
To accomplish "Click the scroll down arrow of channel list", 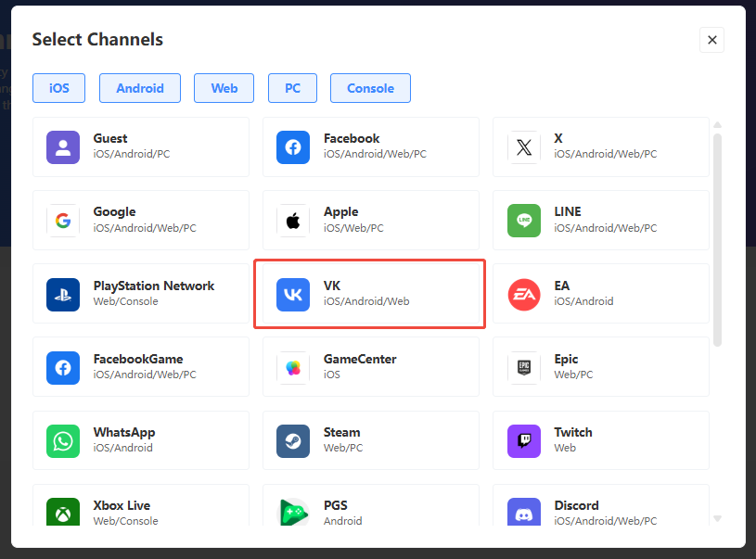I will click(717, 518).
